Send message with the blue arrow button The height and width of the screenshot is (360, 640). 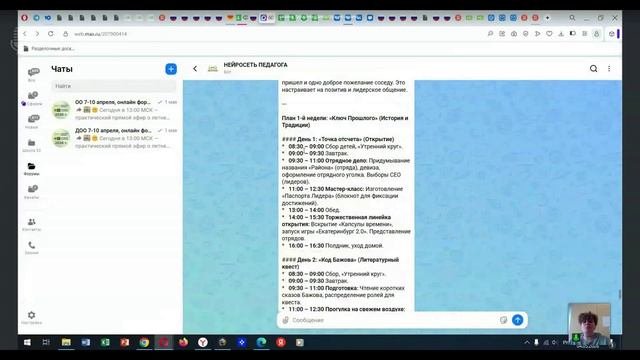[518, 320]
